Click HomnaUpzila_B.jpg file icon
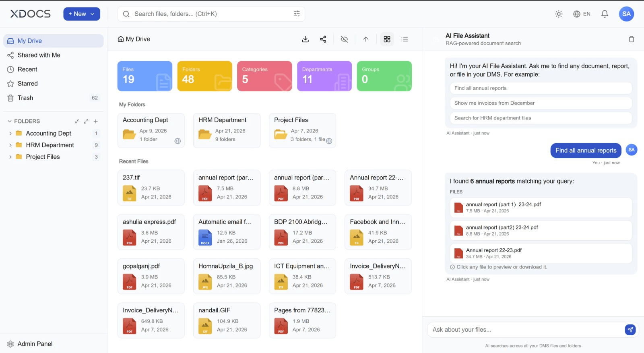The width and height of the screenshot is (644, 353). tap(205, 282)
